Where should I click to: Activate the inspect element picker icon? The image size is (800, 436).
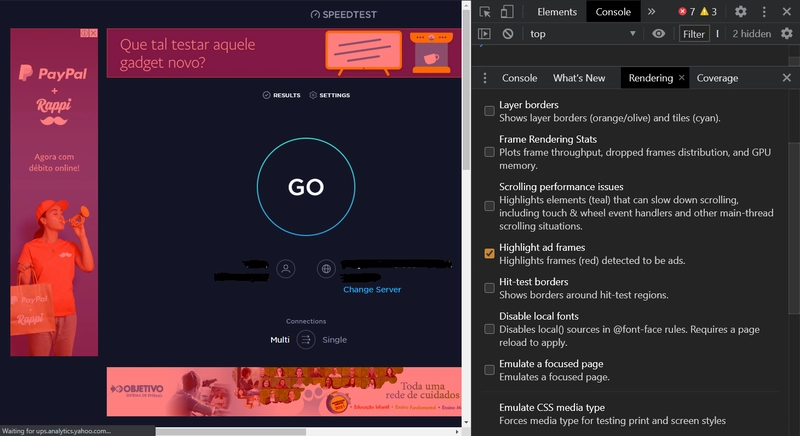[x=485, y=12]
